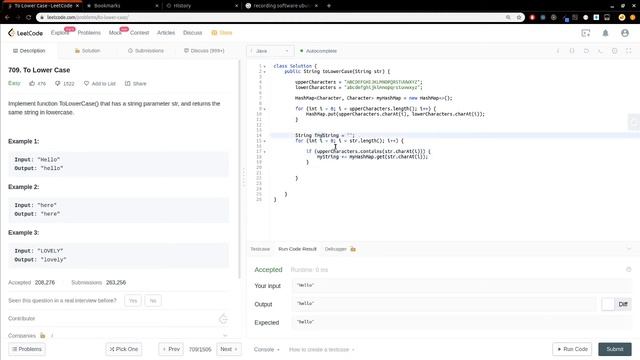640x360 pixels.
Task: Open the Problems nav item
Action: (89, 33)
